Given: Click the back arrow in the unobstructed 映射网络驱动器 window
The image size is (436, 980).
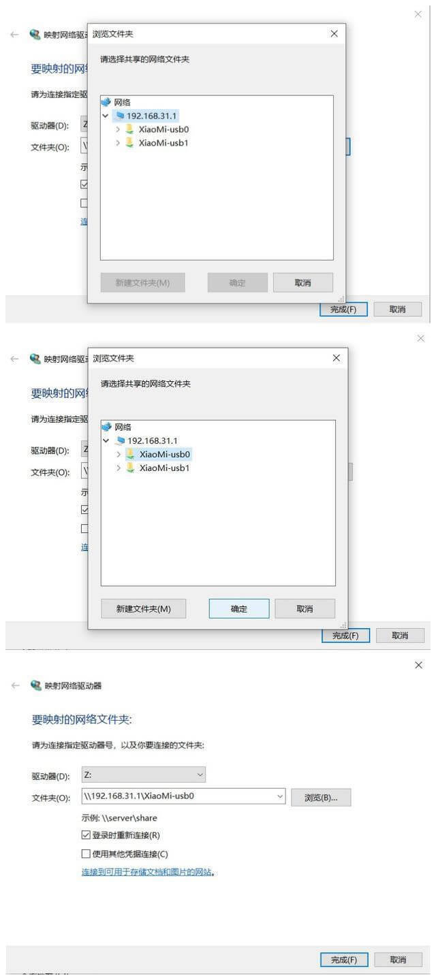Looking at the screenshot, I should point(15,685).
